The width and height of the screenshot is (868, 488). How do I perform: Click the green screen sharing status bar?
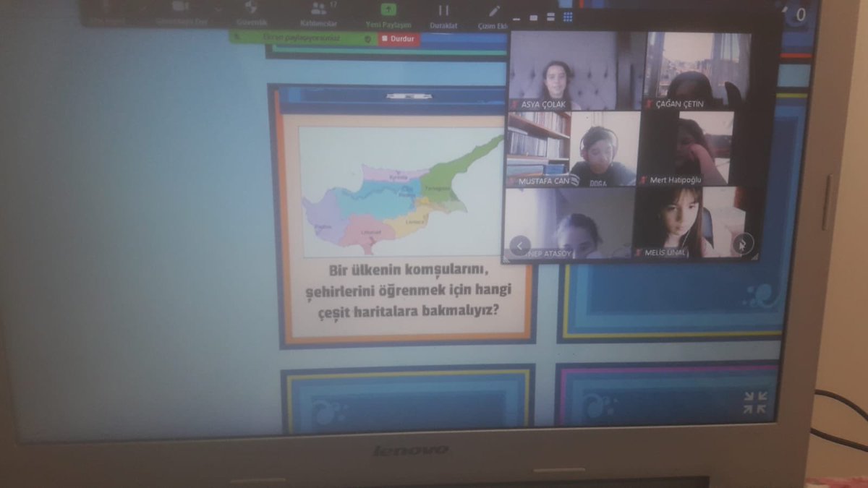pos(304,38)
